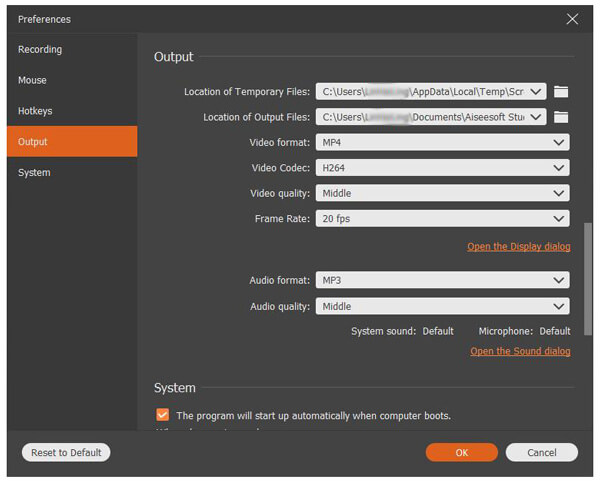The image size is (600, 485).
Task: Click the Microphone Default value
Action: click(x=555, y=331)
